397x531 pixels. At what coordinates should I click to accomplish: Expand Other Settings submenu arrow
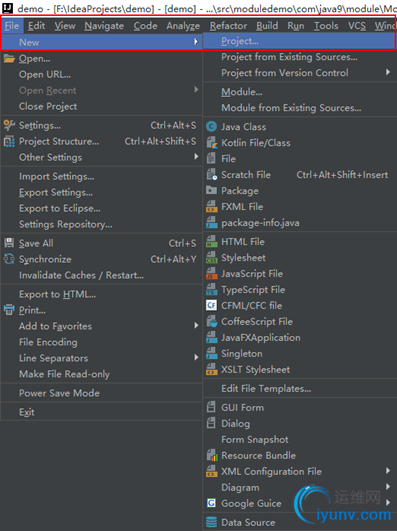coord(196,156)
